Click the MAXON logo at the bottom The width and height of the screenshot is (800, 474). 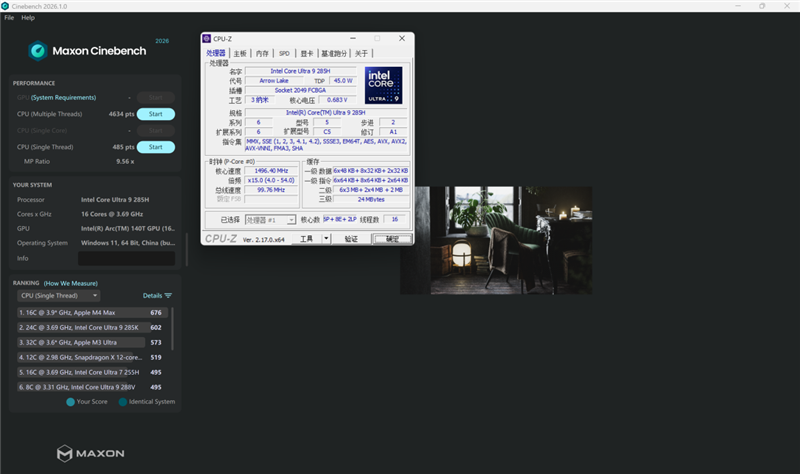coord(90,453)
